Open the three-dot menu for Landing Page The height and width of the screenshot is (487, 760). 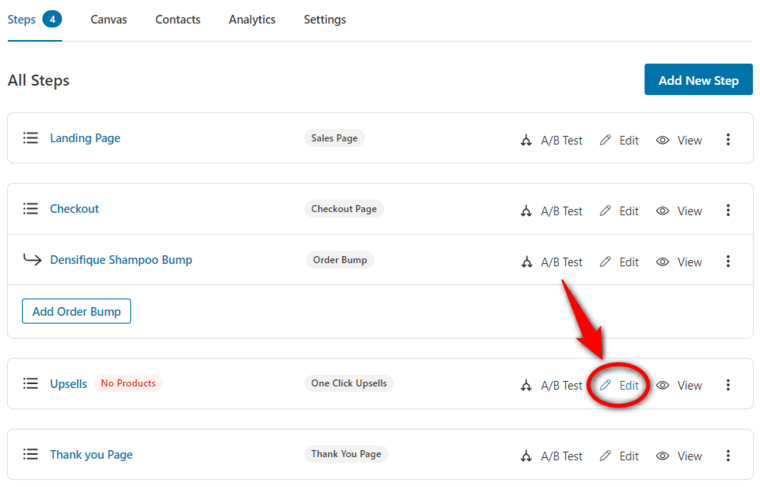(x=728, y=140)
